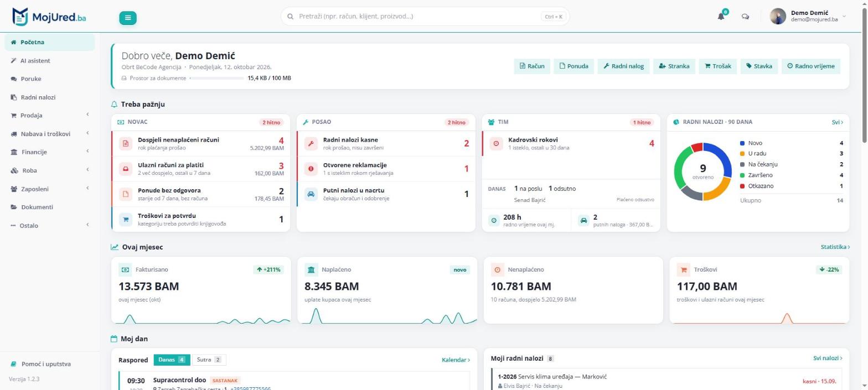Focus the search field Pretraži
The image size is (868, 390).
pos(425,17)
